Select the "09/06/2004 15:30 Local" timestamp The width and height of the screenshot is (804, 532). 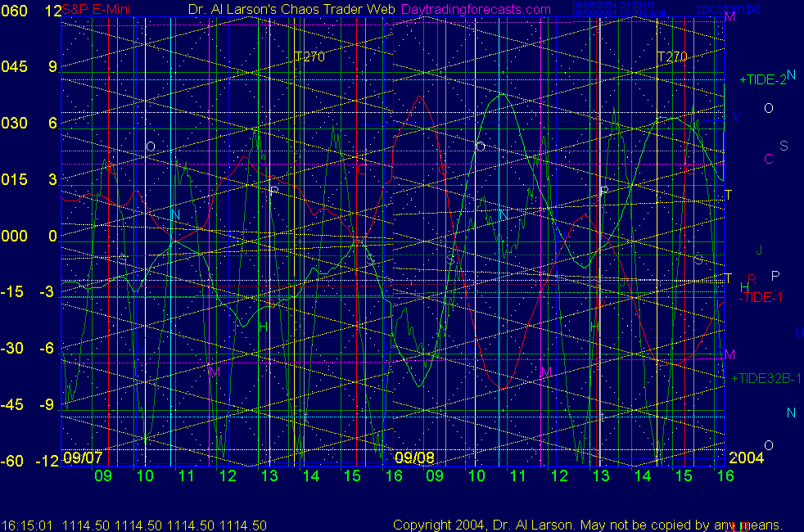[619, 12]
